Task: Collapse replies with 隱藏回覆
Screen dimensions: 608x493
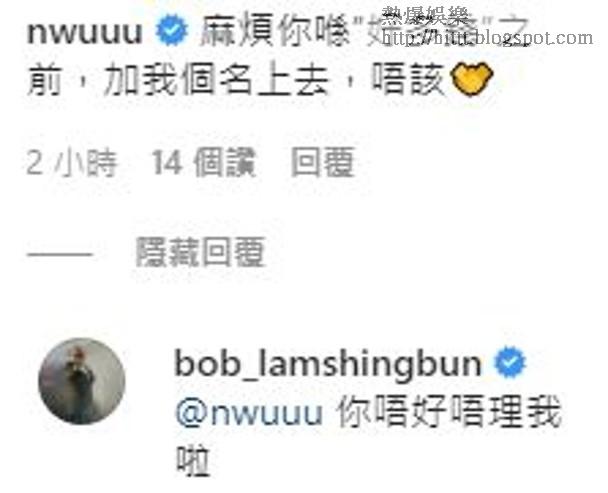Action: (200, 252)
